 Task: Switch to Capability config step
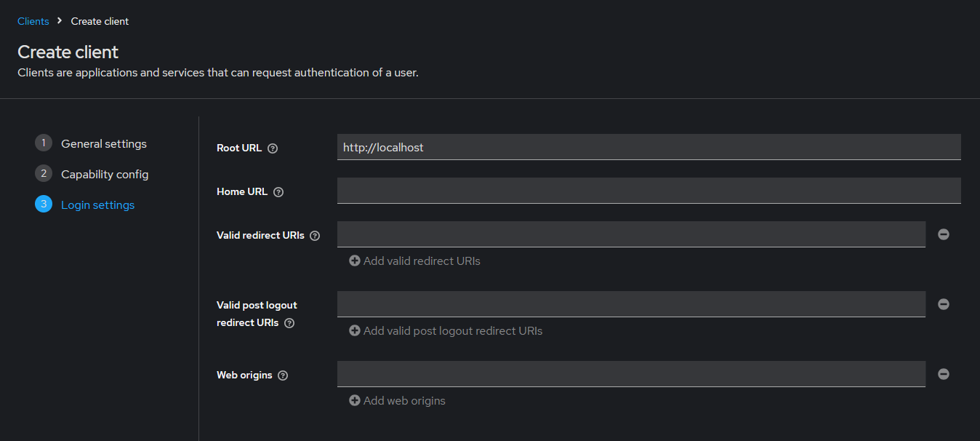click(x=104, y=174)
